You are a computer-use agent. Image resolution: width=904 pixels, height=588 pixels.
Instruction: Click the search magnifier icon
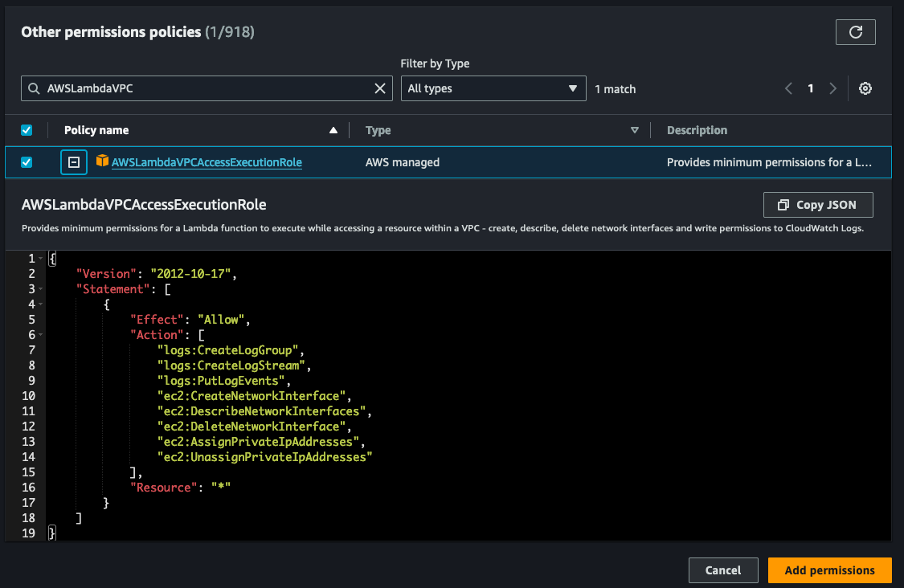coord(33,88)
